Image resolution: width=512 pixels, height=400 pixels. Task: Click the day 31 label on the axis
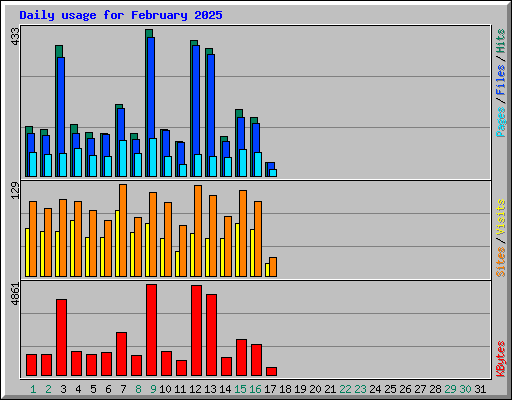pos(480,389)
